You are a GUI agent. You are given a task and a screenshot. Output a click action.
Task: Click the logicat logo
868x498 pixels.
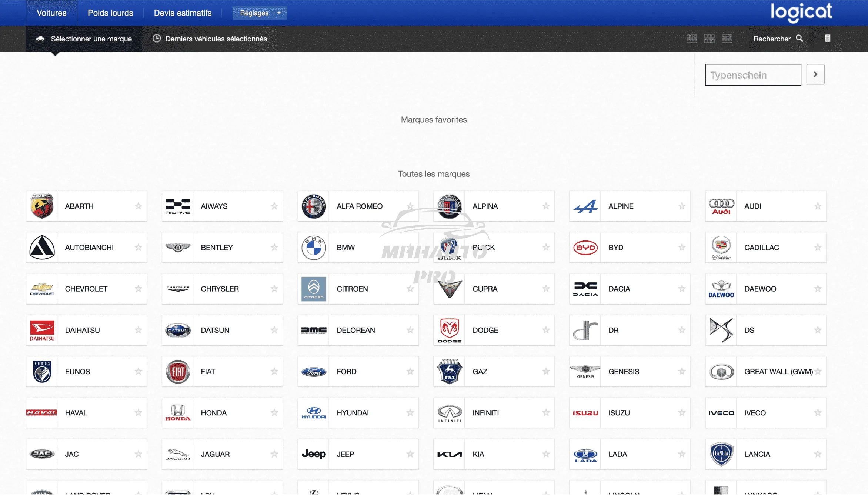pos(801,13)
